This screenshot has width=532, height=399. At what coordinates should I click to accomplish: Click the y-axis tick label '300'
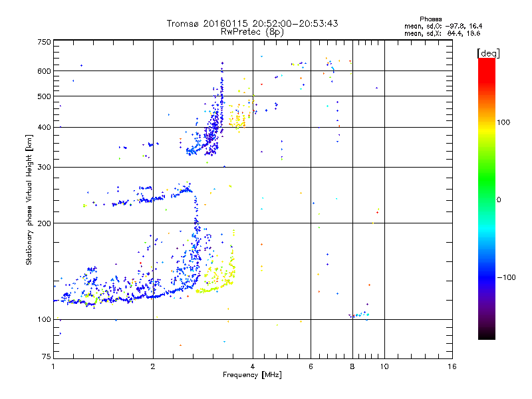click(45, 168)
